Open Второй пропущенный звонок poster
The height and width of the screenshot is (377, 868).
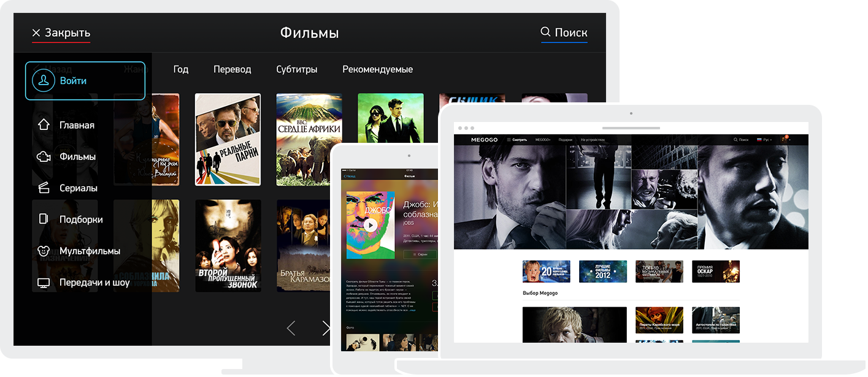[x=228, y=245]
